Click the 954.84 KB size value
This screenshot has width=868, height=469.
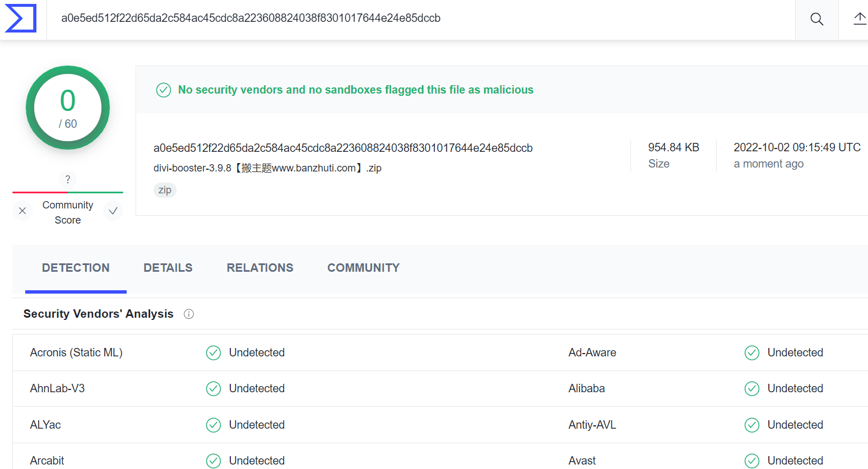click(674, 147)
